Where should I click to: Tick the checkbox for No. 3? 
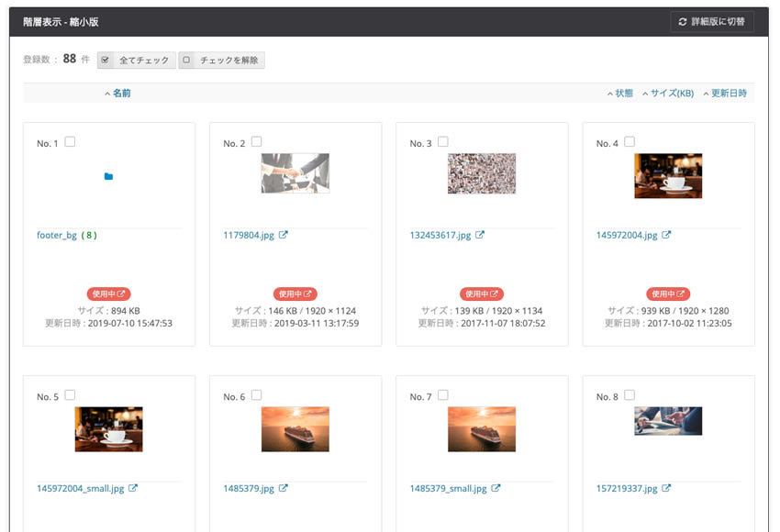[443, 141]
